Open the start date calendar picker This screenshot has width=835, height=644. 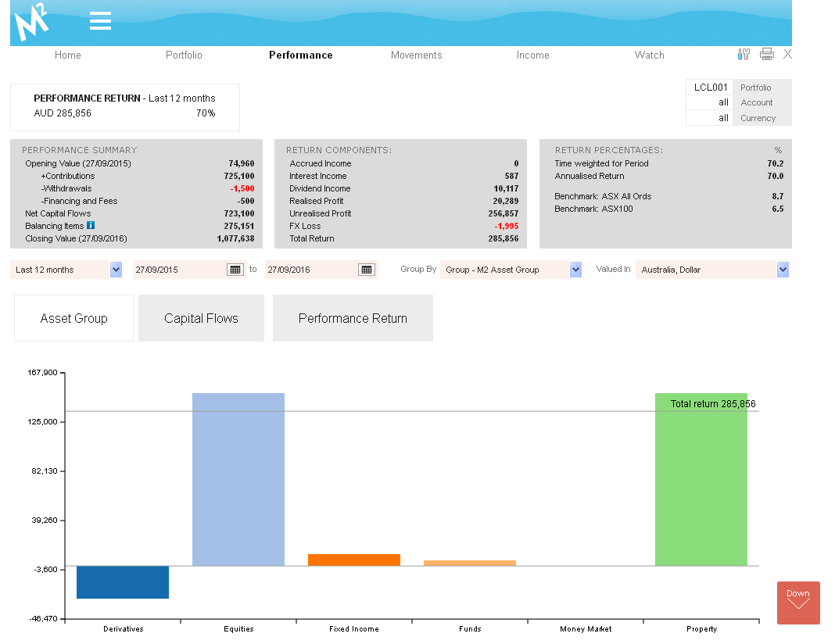pos(235,270)
